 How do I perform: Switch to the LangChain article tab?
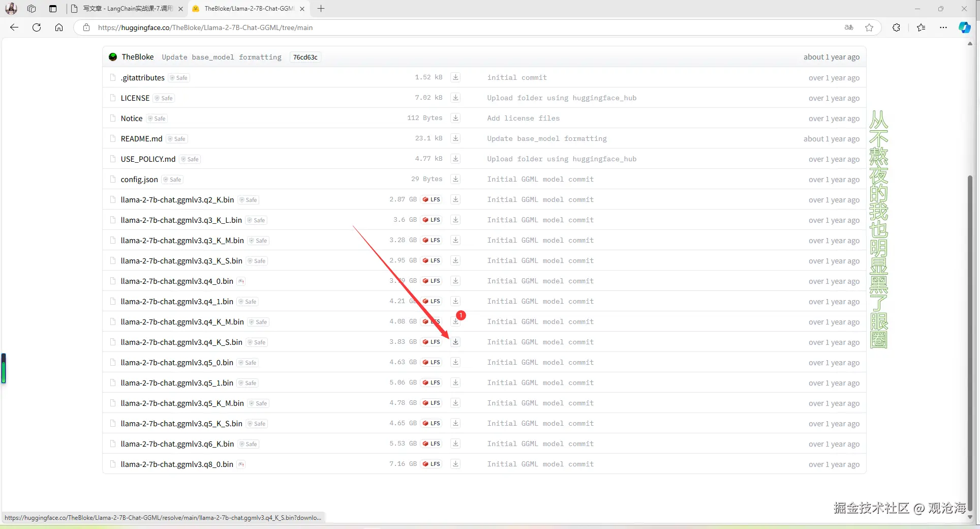pyautogui.click(x=127, y=9)
